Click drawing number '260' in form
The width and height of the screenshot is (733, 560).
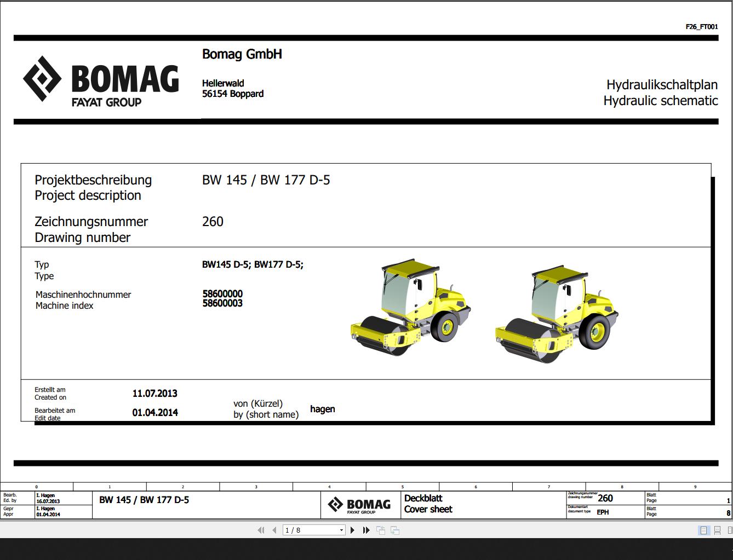[x=213, y=222]
